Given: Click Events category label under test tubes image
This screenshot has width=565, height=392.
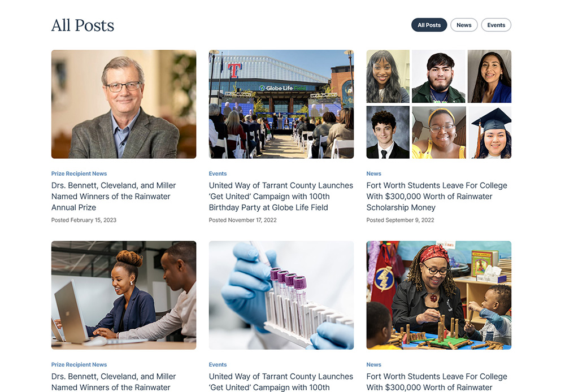Looking at the screenshot, I should click(218, 364).
